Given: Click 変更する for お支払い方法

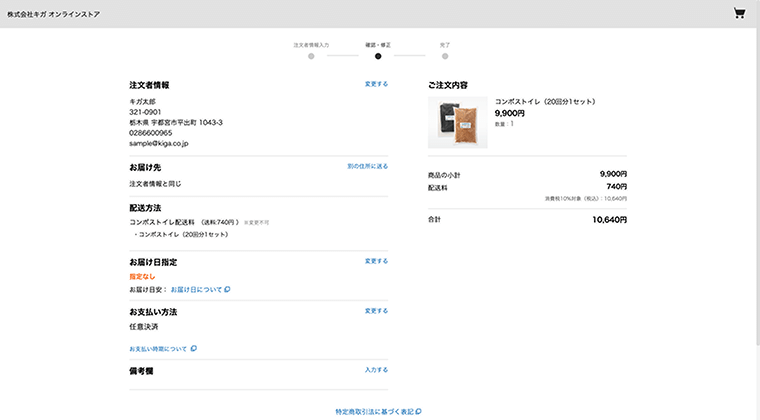Looking at the screenshot, I should (376, 311).
